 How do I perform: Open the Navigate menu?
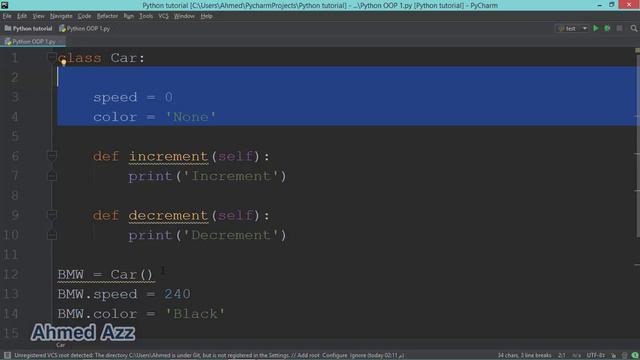[61, 16]
